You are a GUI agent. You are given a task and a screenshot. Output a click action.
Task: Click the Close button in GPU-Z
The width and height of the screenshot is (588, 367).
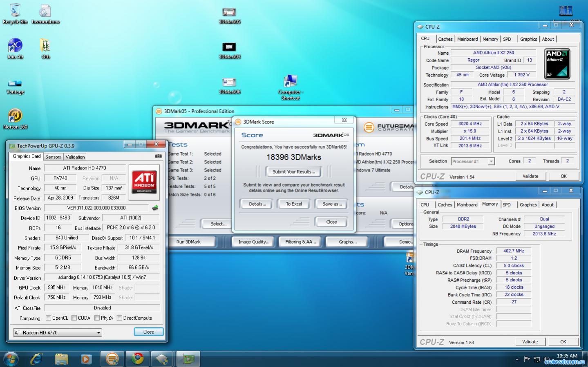click(x=149, y=332)
